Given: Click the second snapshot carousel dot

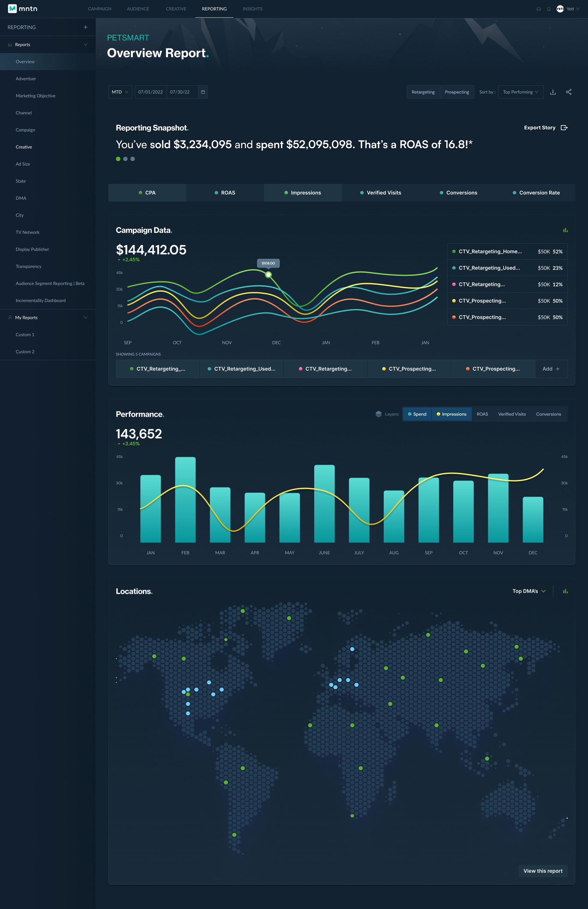Looking at the screenshot, I should pos(125,159).
